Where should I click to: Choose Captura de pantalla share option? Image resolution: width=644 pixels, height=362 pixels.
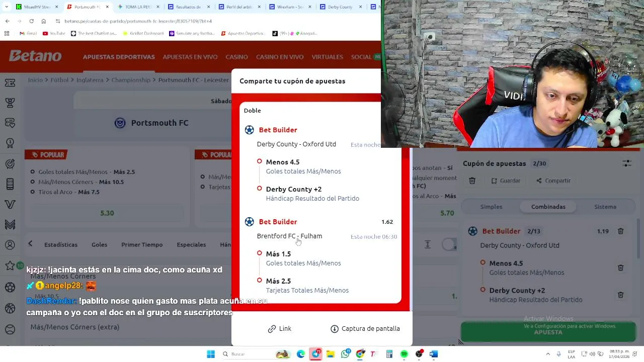pyautogui.click(x=365, y=329)
